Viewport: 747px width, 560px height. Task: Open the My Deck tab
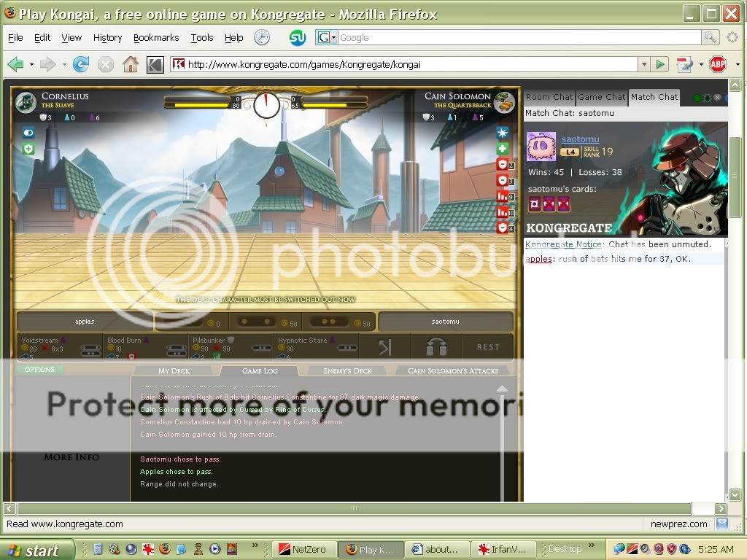pyautogui.click(x=174, y=371)
